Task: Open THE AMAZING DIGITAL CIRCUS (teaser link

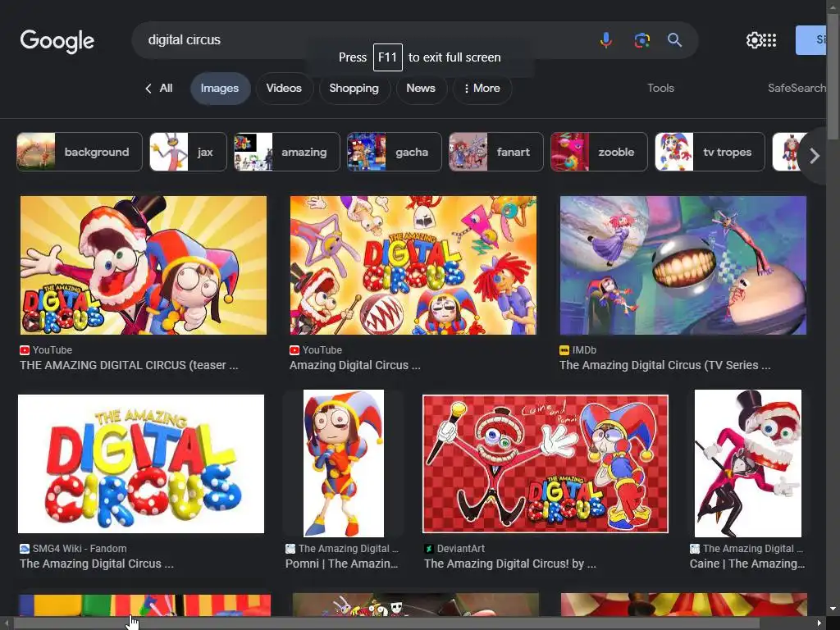Action: tap(129, 365)
